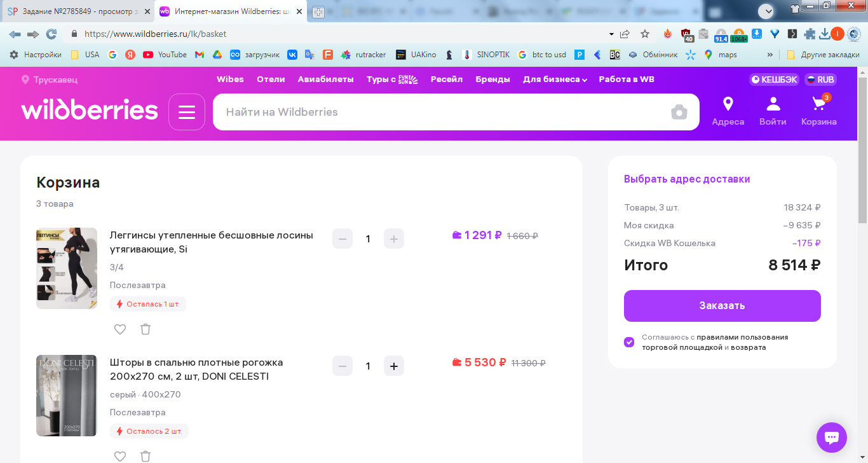Viewport: 868px width, 463px height.
Task: Search by photo using the camera icon
Action: coord(679,112)
